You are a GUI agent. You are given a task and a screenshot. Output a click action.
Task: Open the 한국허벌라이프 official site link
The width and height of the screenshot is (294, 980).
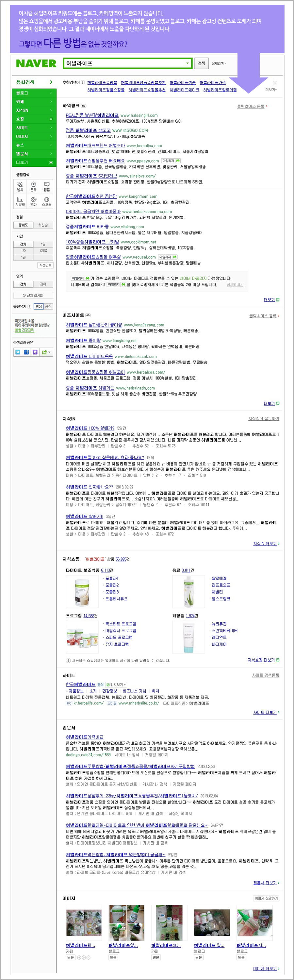[81, 684]
